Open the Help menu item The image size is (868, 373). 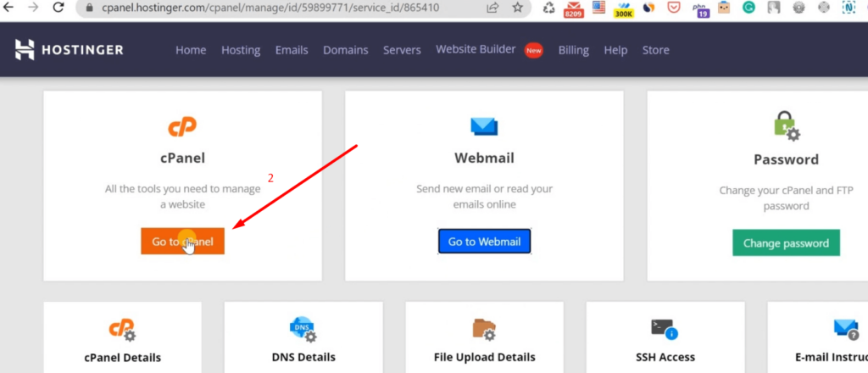click(615, 50)
